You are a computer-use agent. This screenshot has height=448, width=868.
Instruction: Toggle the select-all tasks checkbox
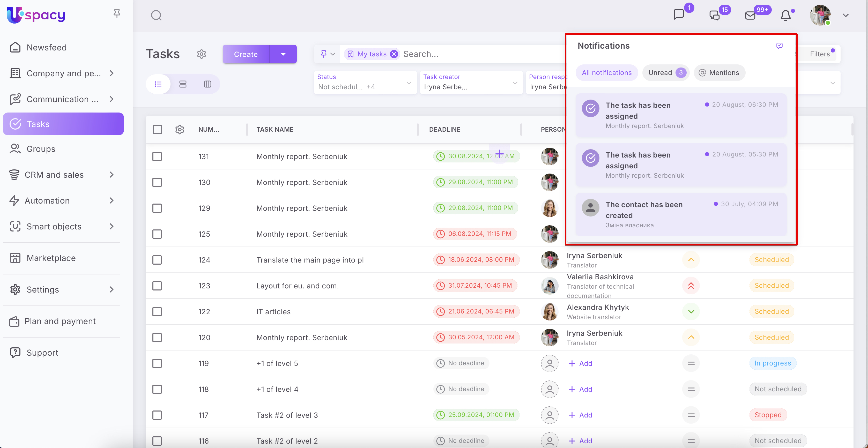click(157, 130)
